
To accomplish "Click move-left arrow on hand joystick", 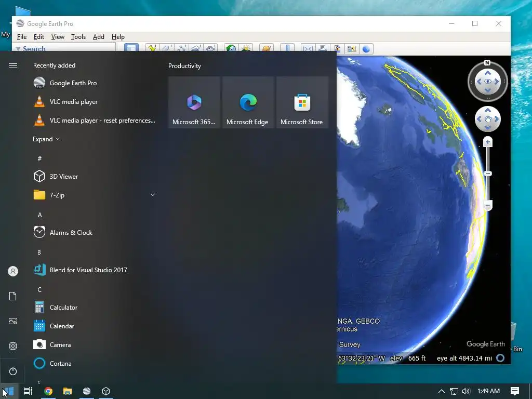I will click(479, 119).
